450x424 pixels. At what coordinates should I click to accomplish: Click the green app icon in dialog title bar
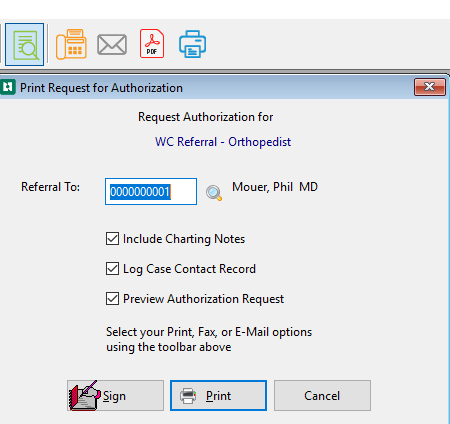tap(8, 87)
